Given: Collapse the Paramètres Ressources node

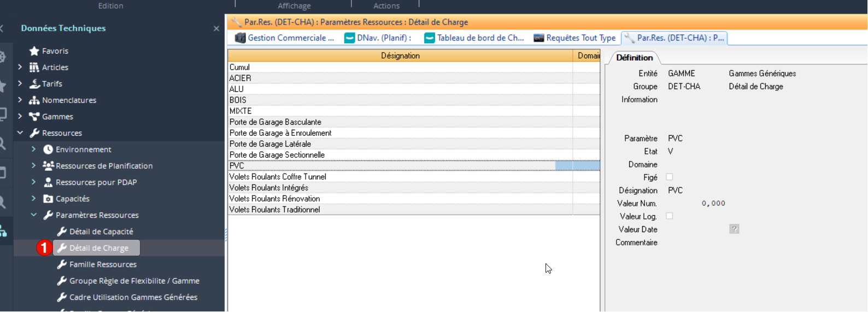Looking at the screenshot, I should 34,215.
